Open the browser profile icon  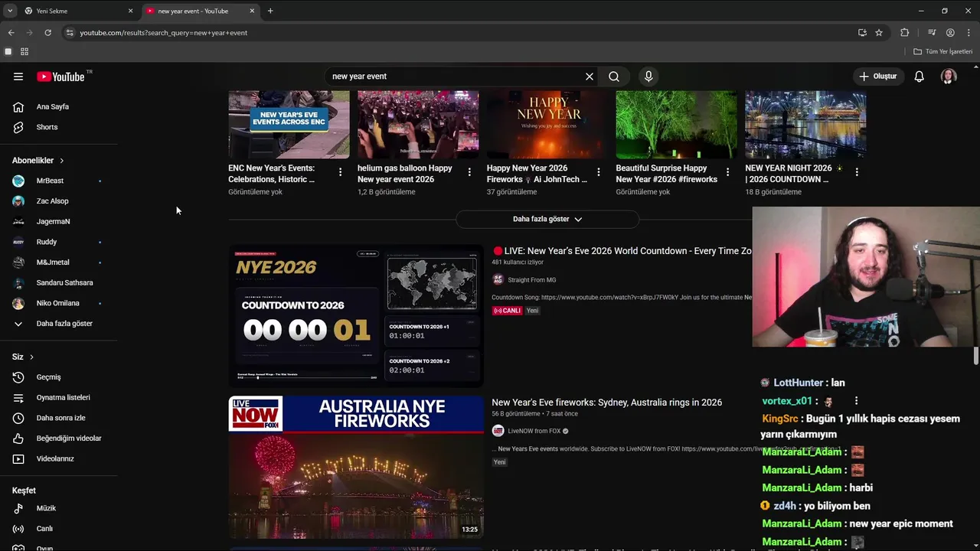pos(950,33)
